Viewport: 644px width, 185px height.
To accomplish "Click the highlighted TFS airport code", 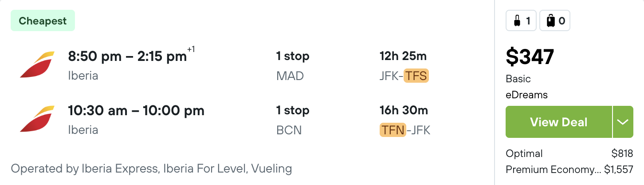I will 416,76.
